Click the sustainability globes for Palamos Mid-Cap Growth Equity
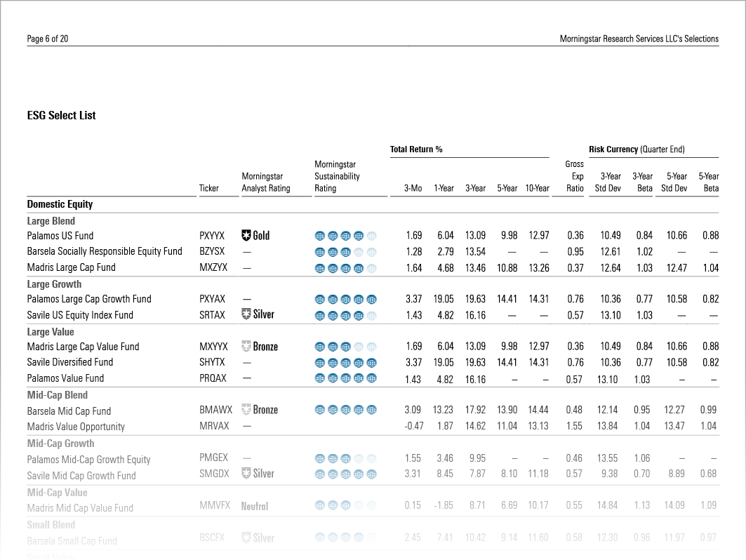Image resolution: width=746 pixels, height=560 pixels. coord(346,459)
